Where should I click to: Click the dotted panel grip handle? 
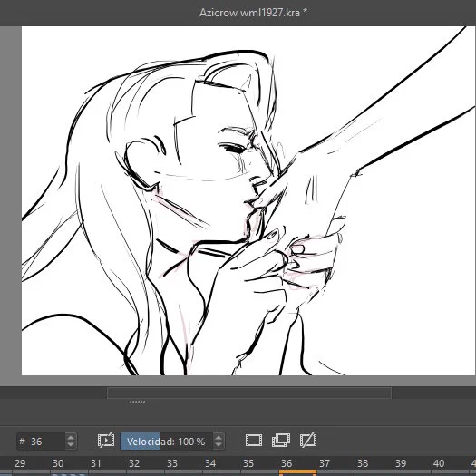pyautogui.click(x=137, y=402)
